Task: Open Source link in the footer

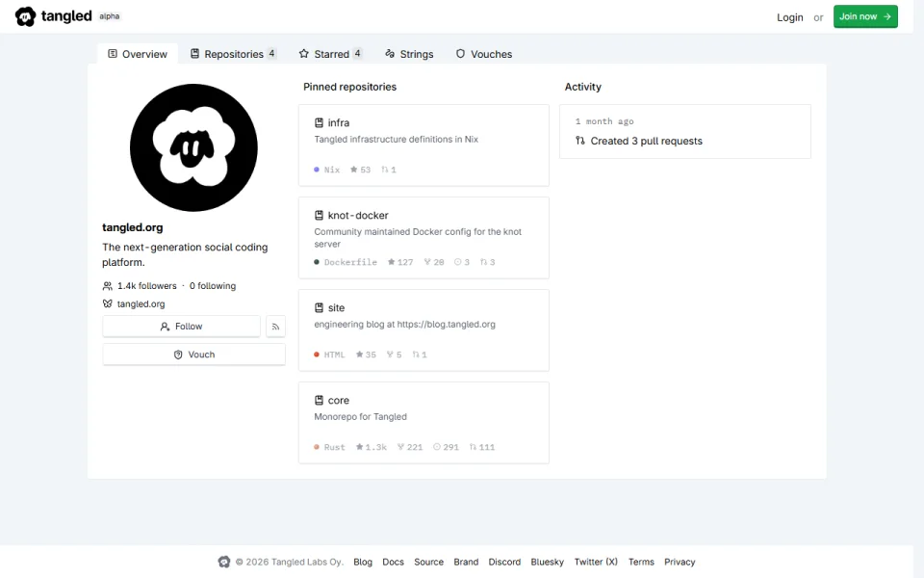Action: click(x=429, y=562)
